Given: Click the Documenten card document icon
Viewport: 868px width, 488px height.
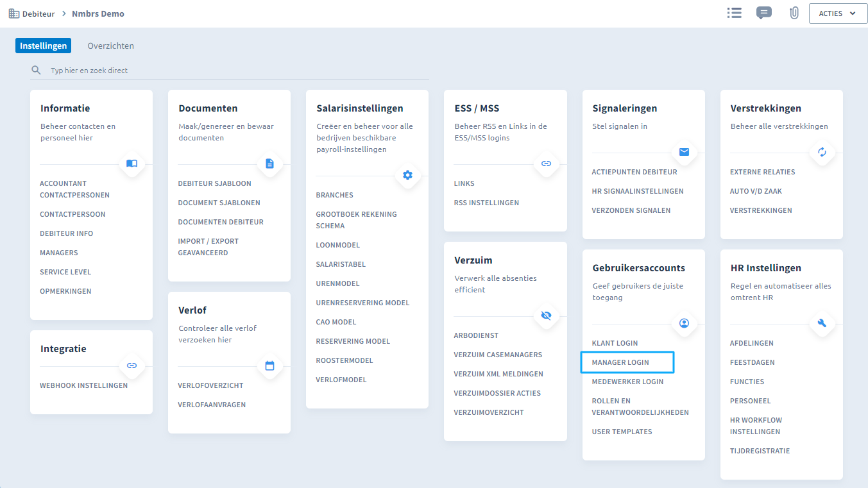Looking at the screenshot, I should coord(269,164).
